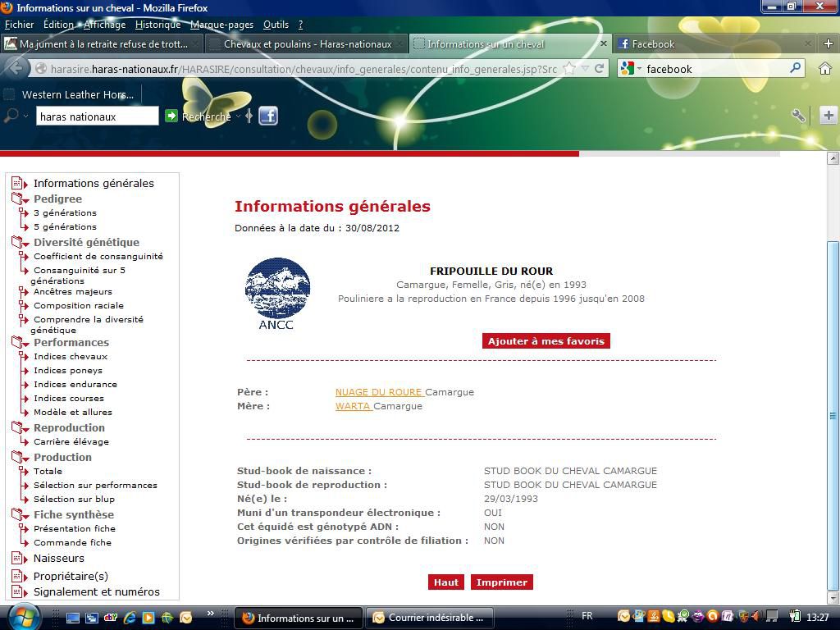Select Coefficient de consanguinité in sidebar
The width and height of the screenshot is (840, 630).
pyautogui.click(x=98, y=256)
